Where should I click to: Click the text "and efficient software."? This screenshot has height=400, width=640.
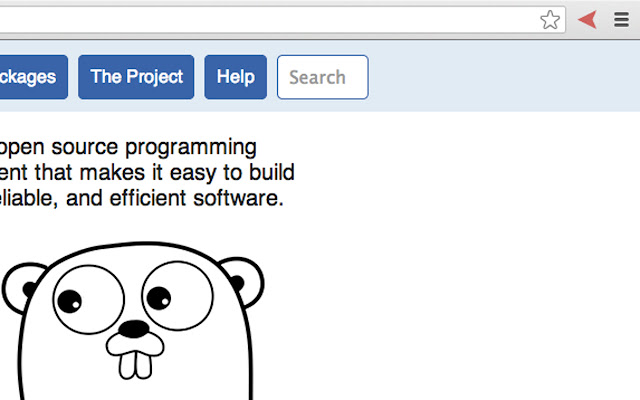[x=175, y=198]
